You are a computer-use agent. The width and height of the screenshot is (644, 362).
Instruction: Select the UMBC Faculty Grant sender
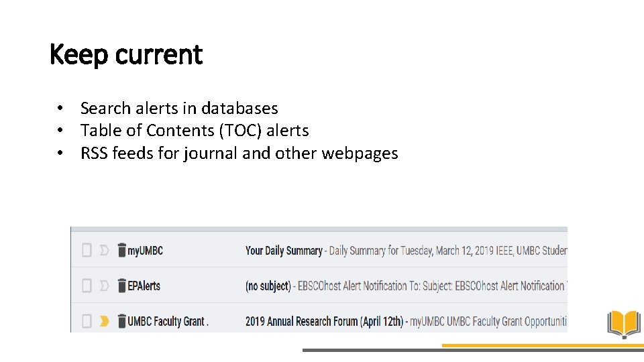[x=168, y=322]
